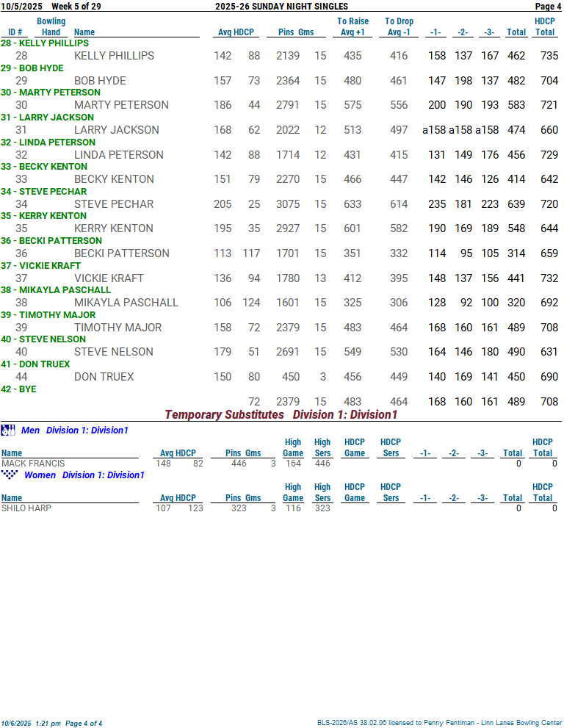Click the Page 4 label at top right
The height and width of the screenshot is (728, 564).
[x=548, y=7]
